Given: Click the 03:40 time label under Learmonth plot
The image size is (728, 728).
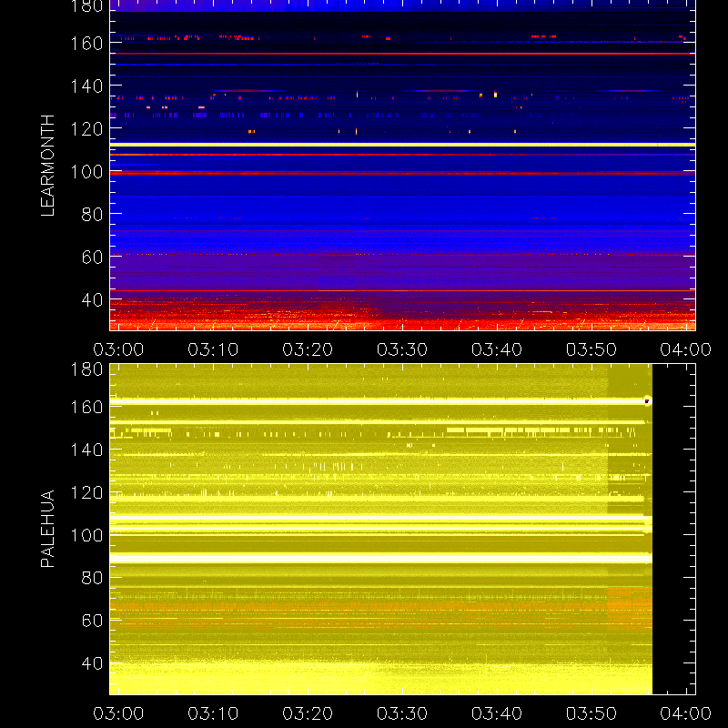Looking at the screenshot, I should click(x=497, y=349).
